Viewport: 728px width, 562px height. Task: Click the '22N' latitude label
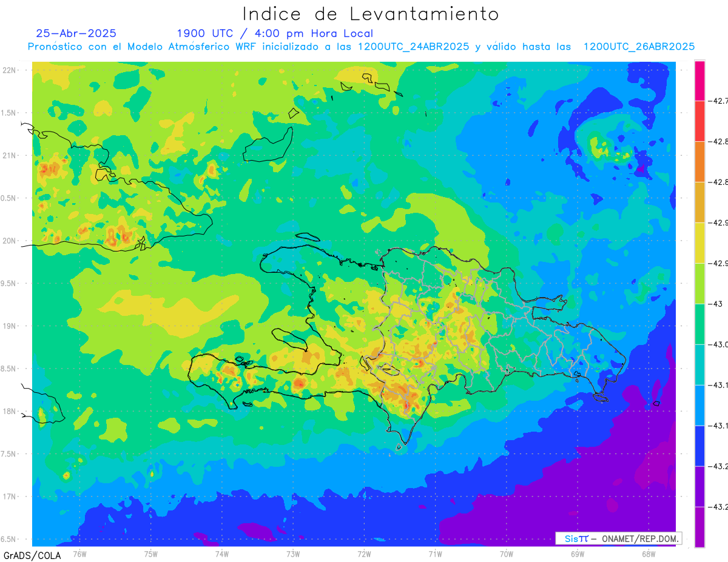(10, 70)
